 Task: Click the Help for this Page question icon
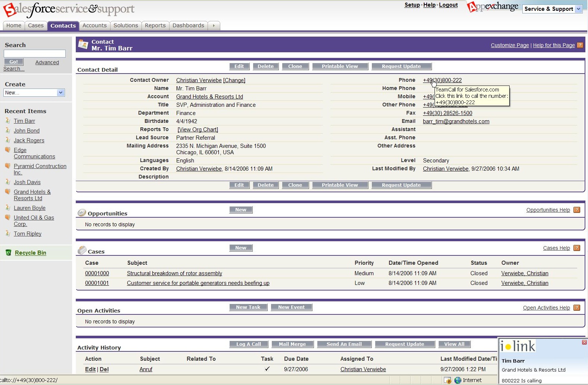coord(580,45)
